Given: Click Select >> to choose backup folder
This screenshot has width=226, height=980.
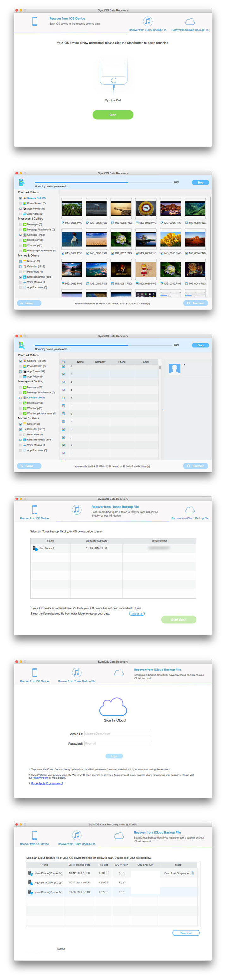Looking at the screenshot, I should tap(137, 614).
